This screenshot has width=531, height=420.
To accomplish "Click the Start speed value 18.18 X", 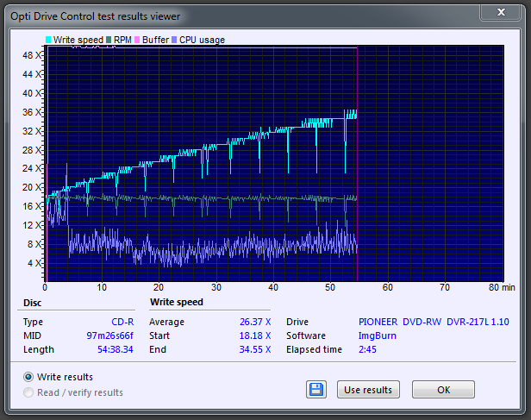I will pyautogui.click(x=255, y=335).
